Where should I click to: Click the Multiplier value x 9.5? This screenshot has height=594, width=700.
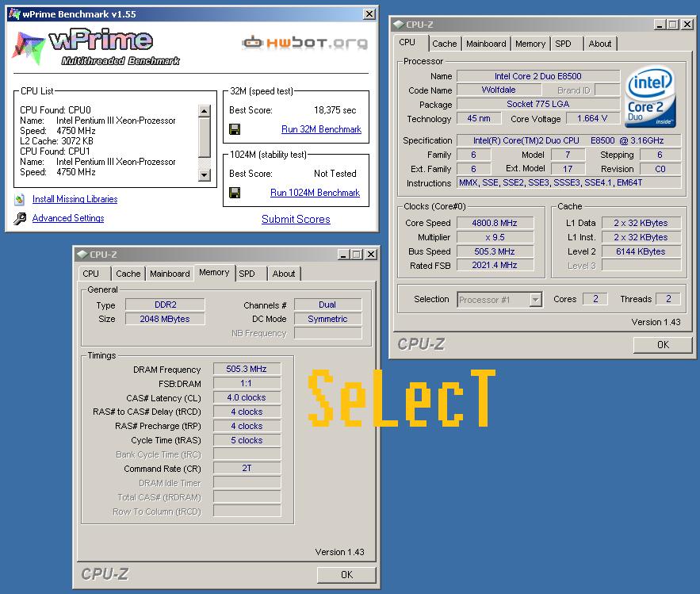coord(495,237)
